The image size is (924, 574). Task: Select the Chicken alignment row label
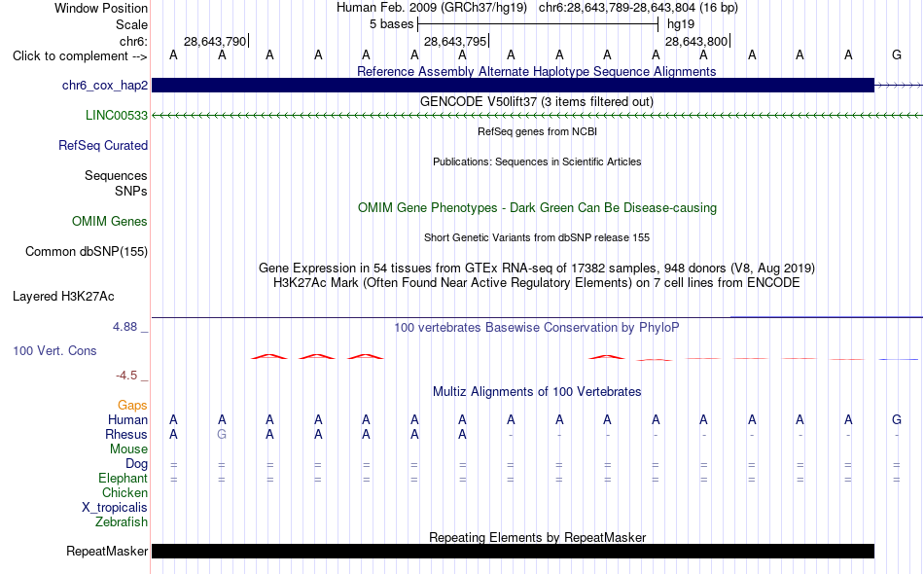tap(124, 492)
